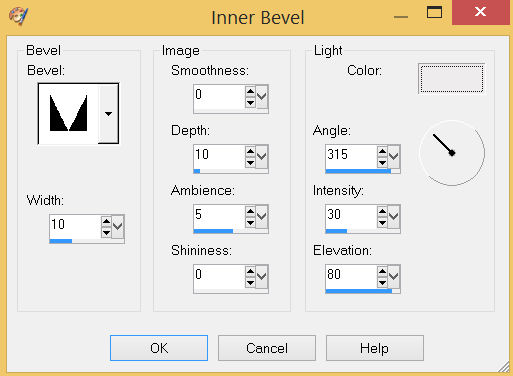Screen dimensions: 513x376
Task: Increase Ambience using the up arrow
Action: [250, 211]
